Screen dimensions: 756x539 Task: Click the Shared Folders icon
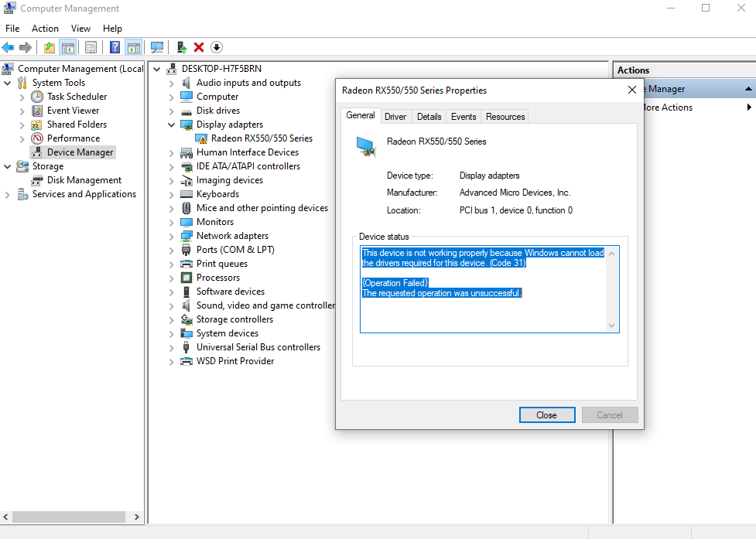click(x=36, y=125)
